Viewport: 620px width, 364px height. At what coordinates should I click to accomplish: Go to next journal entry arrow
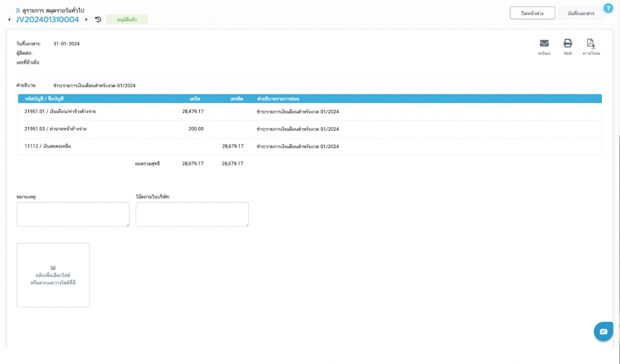click(87, 19)
